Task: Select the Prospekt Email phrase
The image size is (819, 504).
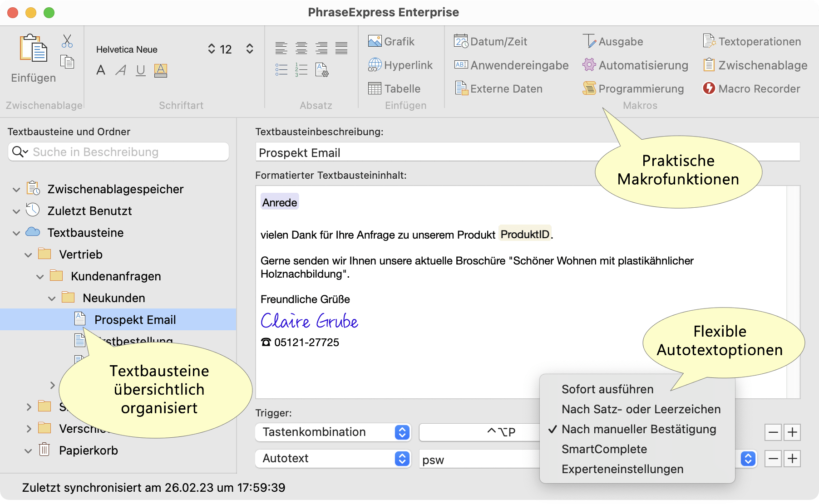Action: click(x=118, y=319)
